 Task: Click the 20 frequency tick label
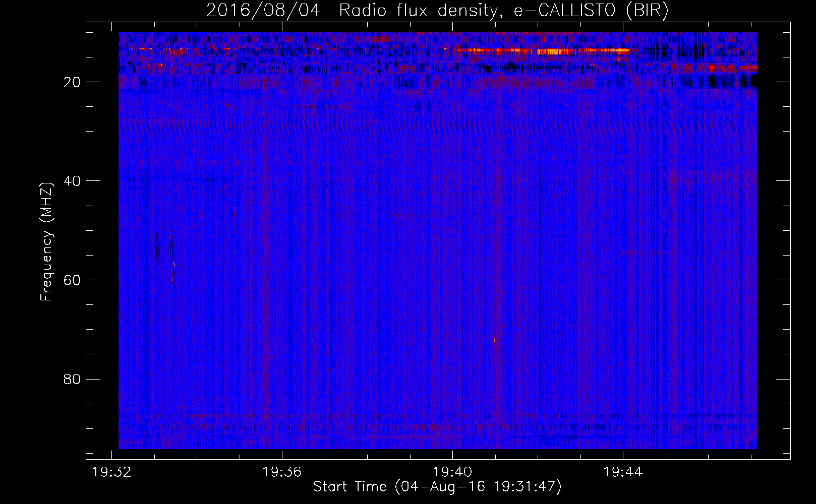(x=73, y=82)
